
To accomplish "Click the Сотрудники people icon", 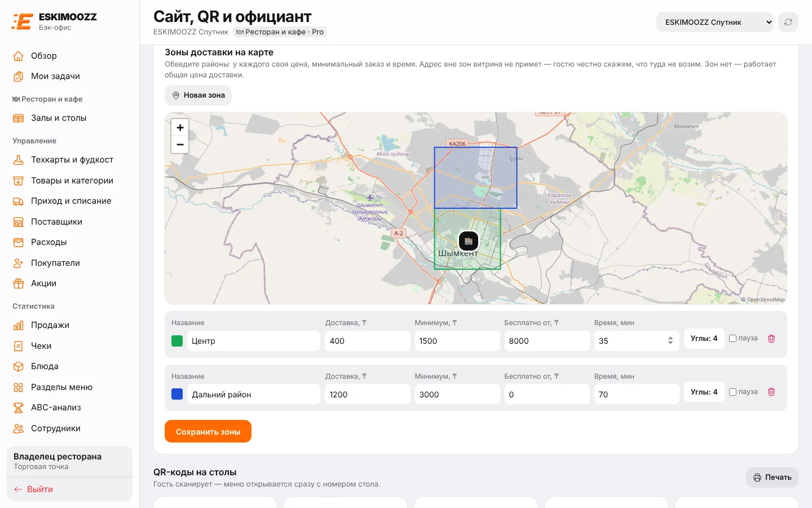I will [19, 428].
